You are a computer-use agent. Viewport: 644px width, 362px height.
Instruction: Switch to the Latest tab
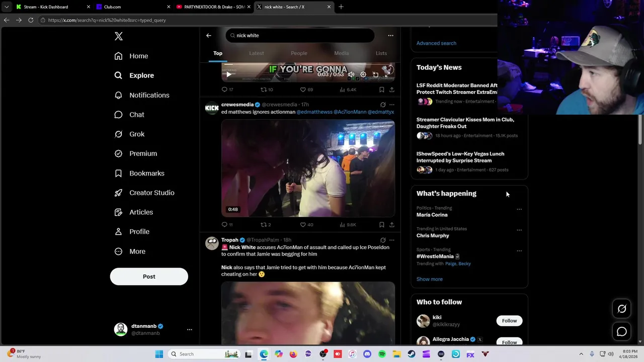click(x=257, y=53)
